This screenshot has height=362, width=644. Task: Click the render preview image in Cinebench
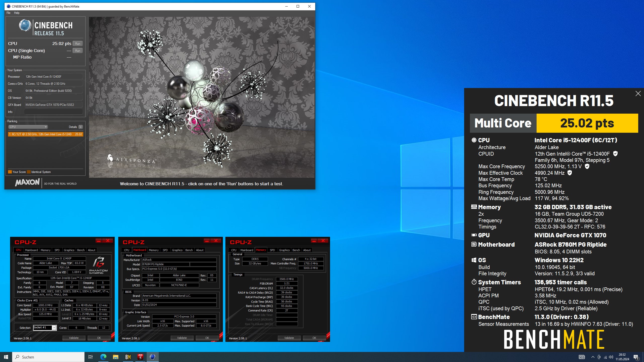pos(202,97)
